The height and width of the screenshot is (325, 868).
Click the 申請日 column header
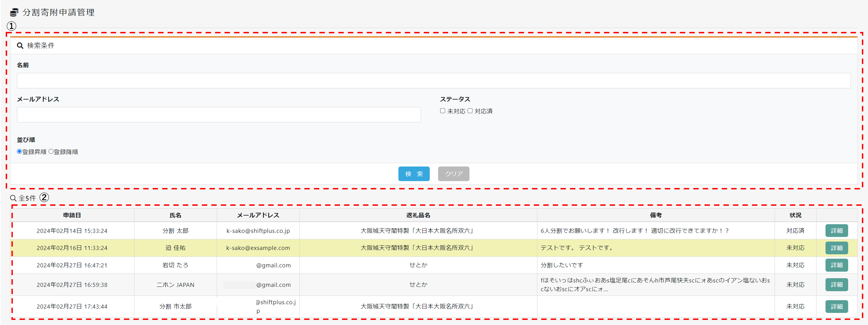(72, 215)
